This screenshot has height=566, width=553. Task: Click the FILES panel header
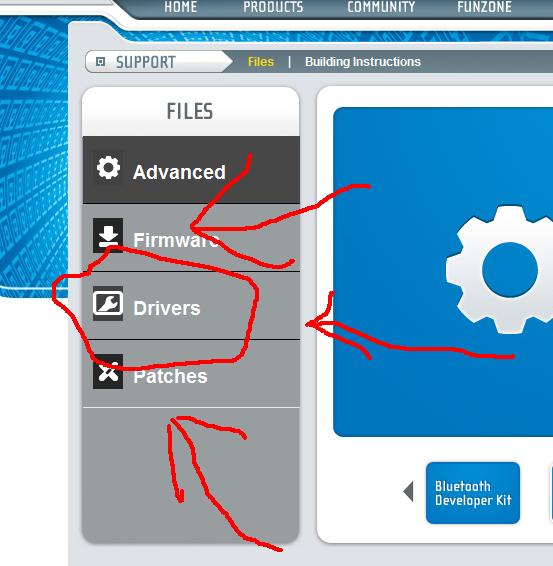click(x=190, y=111)
